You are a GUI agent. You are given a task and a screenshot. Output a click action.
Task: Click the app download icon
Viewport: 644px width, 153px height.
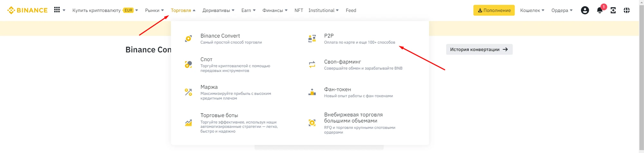(613, 10)
